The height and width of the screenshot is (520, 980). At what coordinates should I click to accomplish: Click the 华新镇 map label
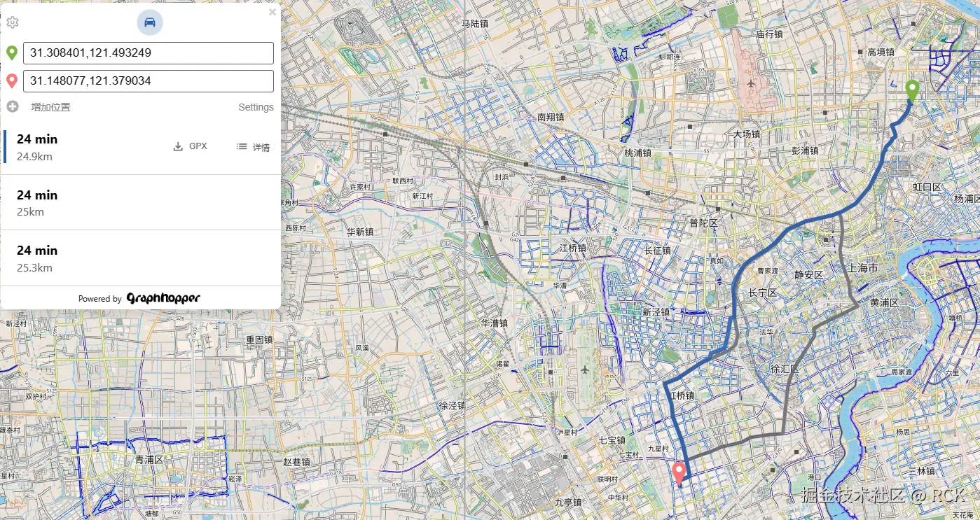coord(359,232)
